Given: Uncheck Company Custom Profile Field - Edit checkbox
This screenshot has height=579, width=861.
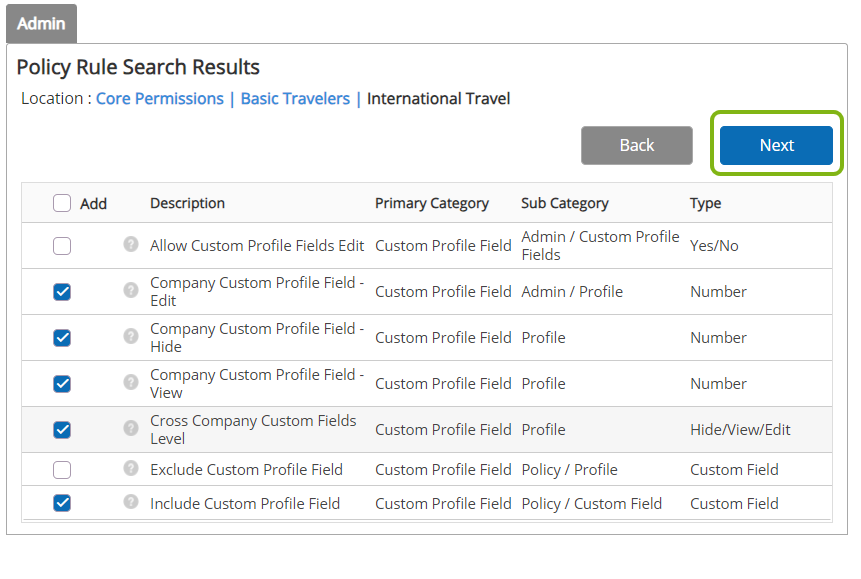Looking at the screenshot, I should pyautogui.click(x=62, y=292).
